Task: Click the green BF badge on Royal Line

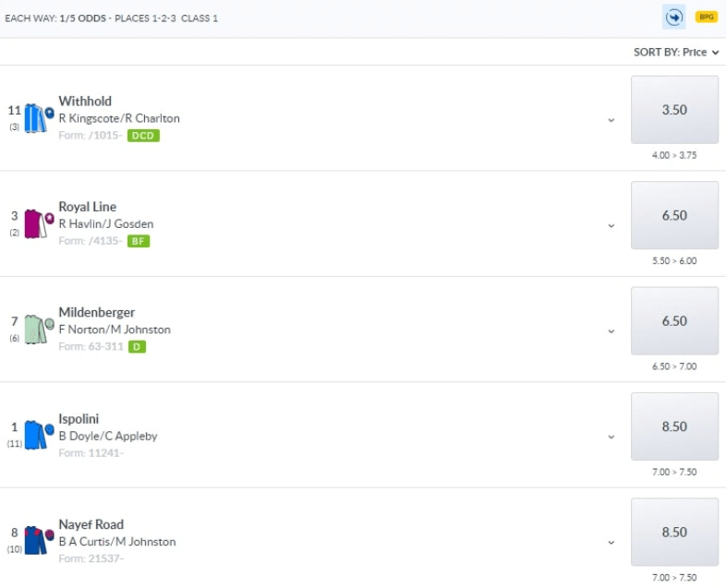Action: [x=139, y=241]
